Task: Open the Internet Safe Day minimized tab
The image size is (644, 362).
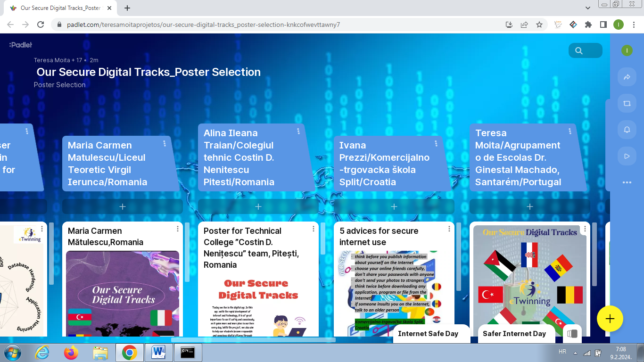Action: [x=428, y=334]
